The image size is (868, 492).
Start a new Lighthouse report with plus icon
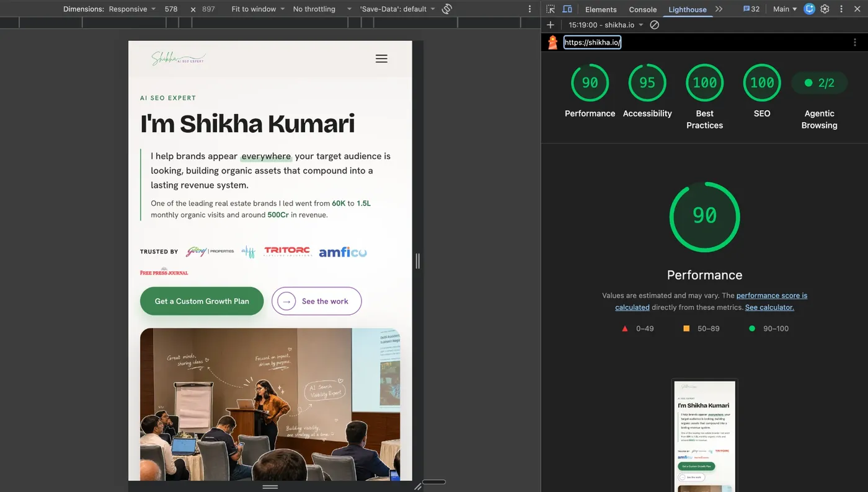(550, 25)
